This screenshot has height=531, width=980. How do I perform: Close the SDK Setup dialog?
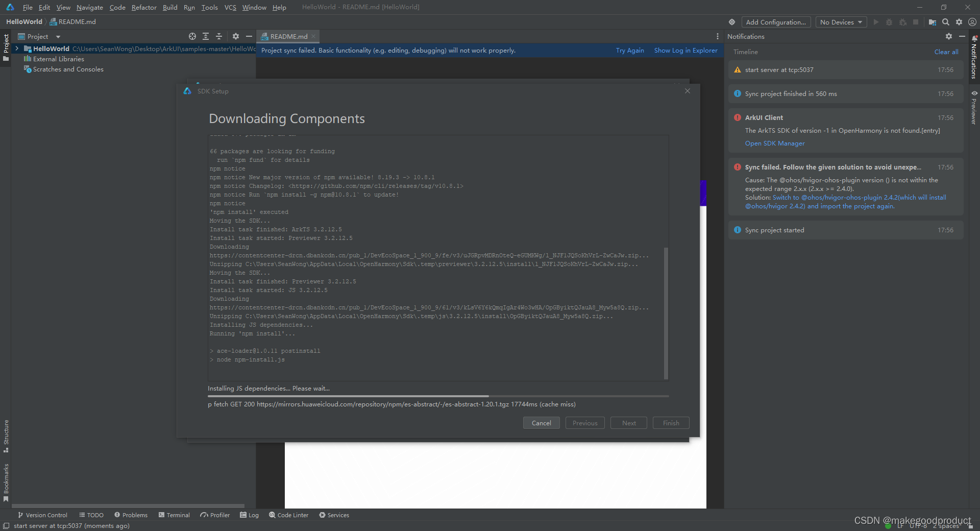pos(688,91)
